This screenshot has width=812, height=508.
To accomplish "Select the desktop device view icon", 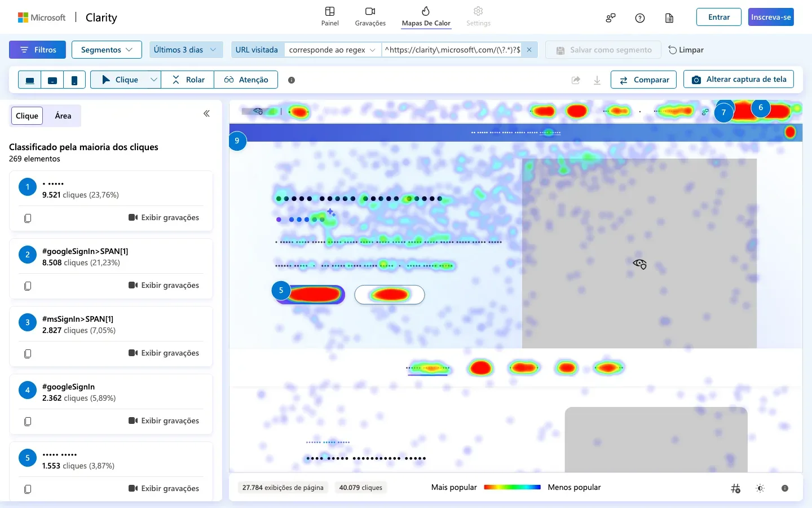I will point(30,80).
